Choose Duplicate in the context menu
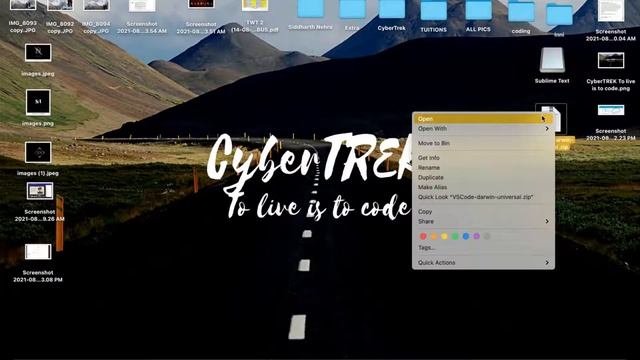This screenshot has width=640, height=360. (483, 178)
